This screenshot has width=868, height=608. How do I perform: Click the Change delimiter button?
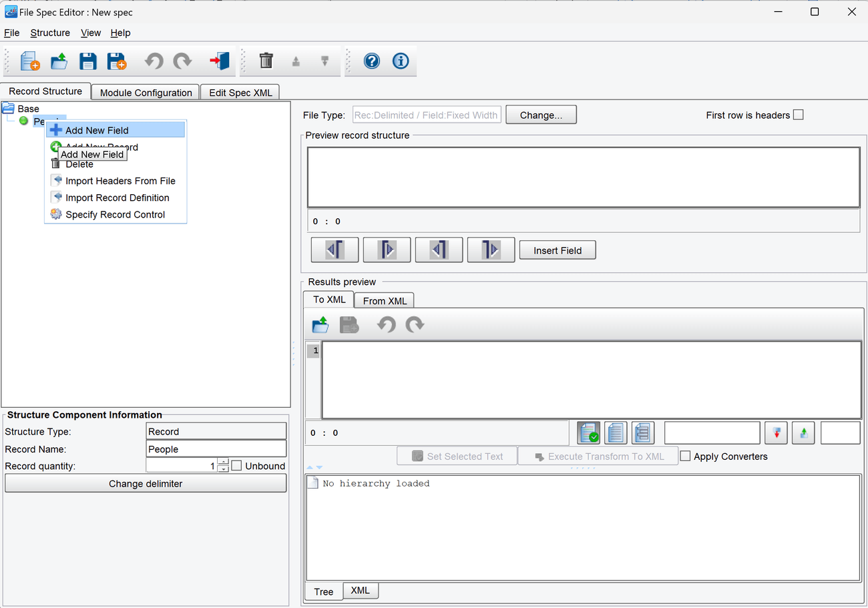[x=146, y=483]
